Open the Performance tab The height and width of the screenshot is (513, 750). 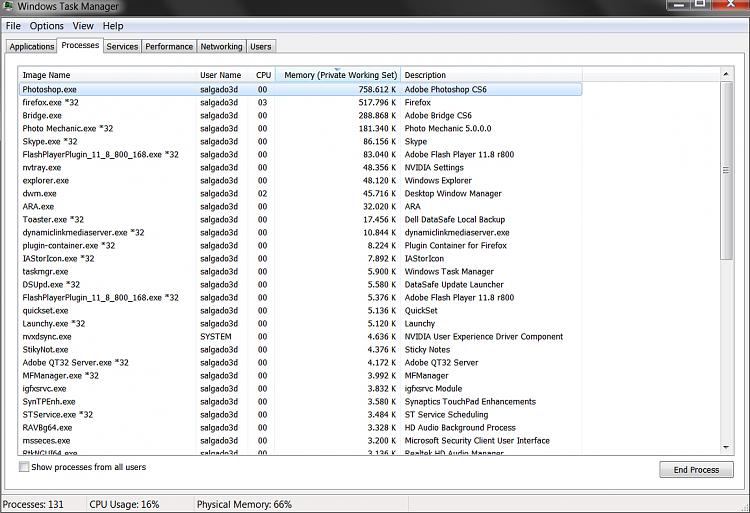click(169, 46)
